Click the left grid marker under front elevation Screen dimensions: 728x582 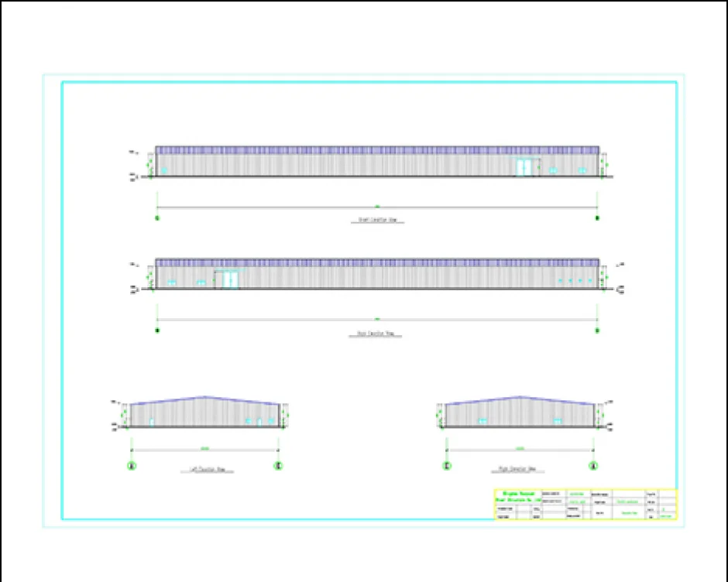point(157,219)
